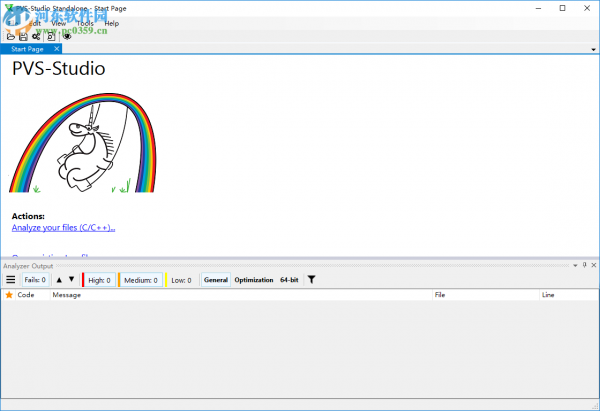Screen dimensions: 600x411
Task: Go to next message with down arrow
Action: point(72,279)
